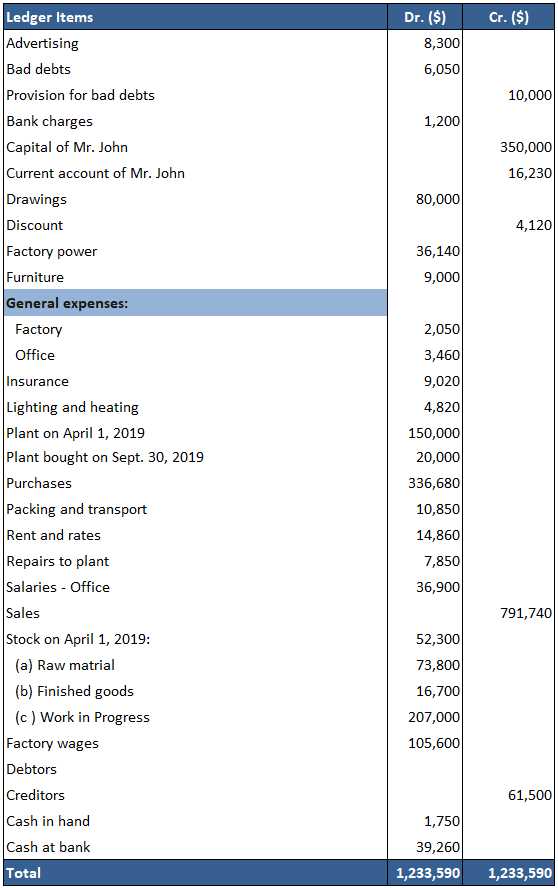Select the 10,850 Packing value
The height and width of the screenshot is (888, 558).
coord(438,510)
